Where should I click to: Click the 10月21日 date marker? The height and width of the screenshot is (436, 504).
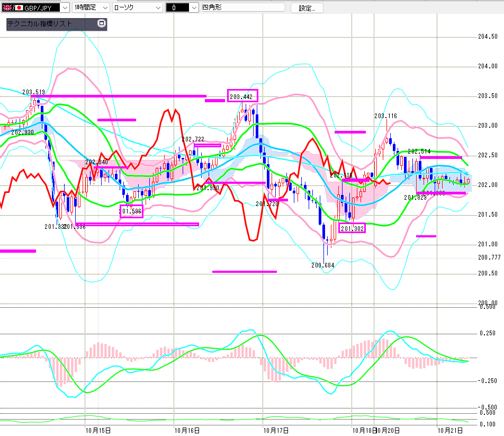[448, 430]
